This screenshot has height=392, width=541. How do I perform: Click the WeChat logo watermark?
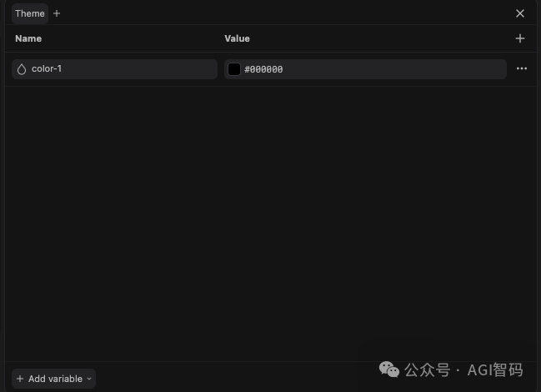(389, 369)
